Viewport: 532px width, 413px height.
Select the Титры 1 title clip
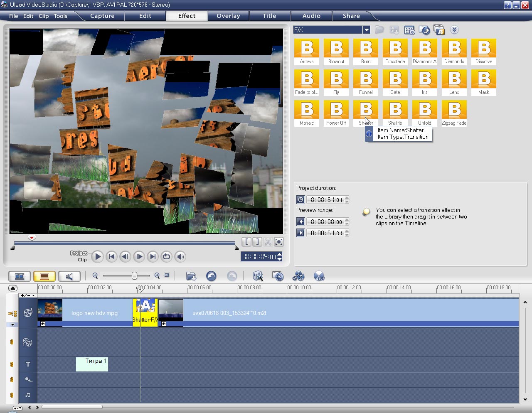pos(92,364)
